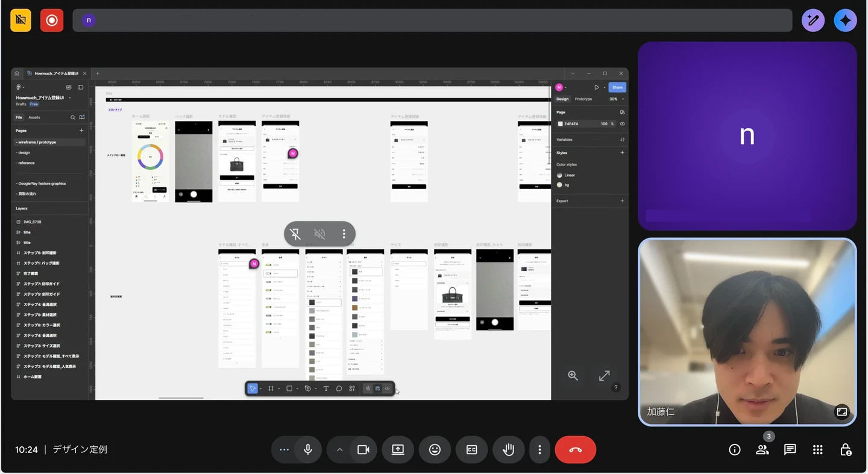Open shape tools dropdown arrow
868x474 pixels.
[297, 389]
